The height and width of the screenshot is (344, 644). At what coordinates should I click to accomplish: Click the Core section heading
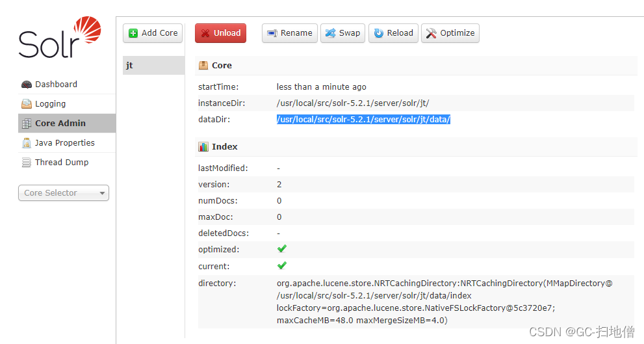click(222, 65)
